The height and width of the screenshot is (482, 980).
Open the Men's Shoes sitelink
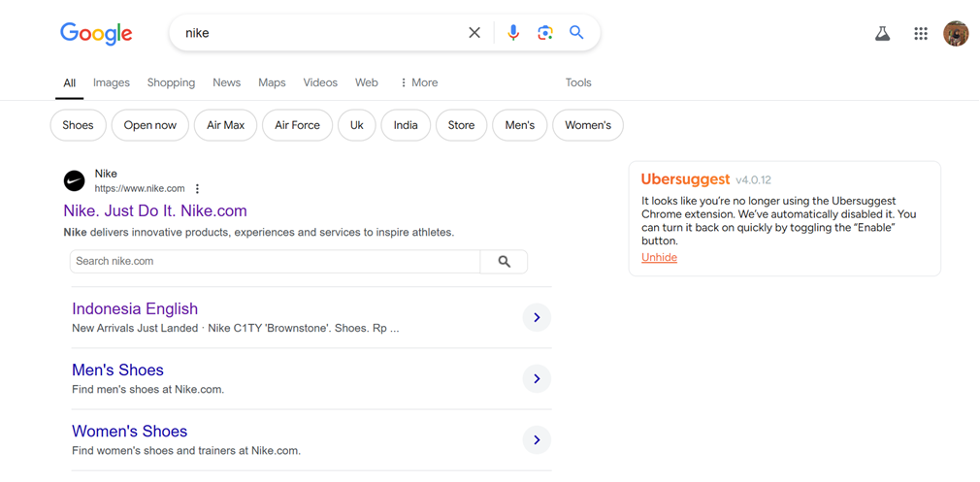tap(117, 370)
